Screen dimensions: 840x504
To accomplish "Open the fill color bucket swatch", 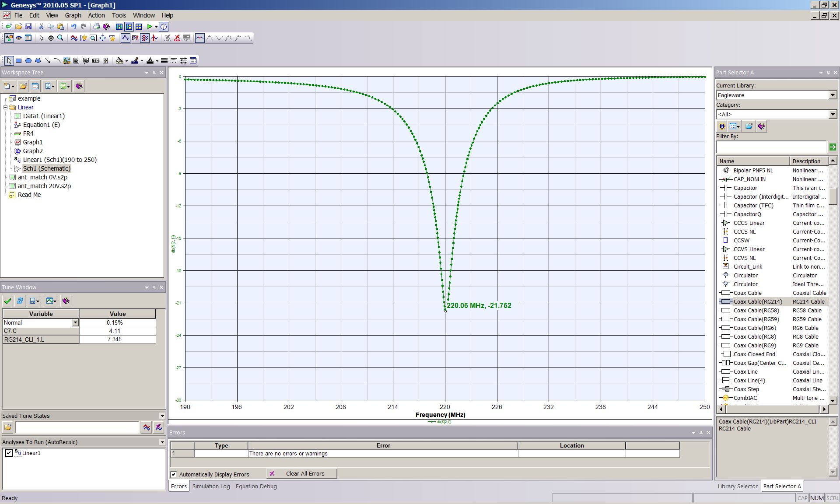I will click(119, 61).
